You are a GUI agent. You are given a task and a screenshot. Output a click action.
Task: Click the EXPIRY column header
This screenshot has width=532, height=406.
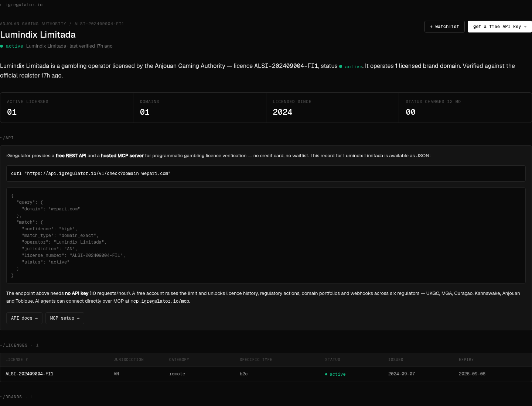point(466,359)
